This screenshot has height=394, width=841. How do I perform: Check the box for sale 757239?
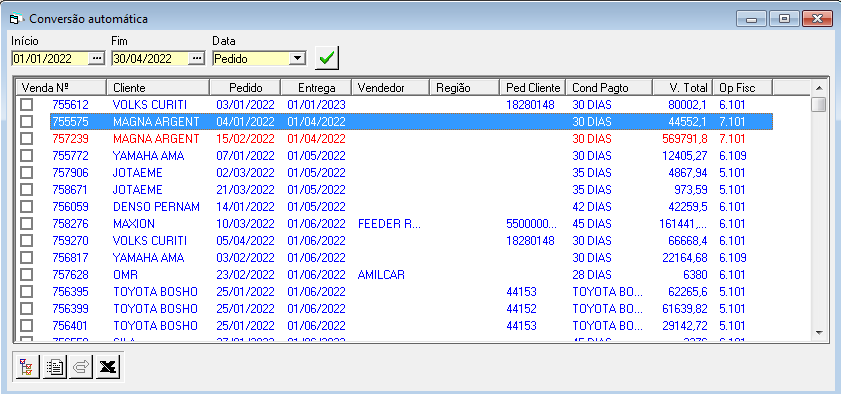[x=26, y=139]
